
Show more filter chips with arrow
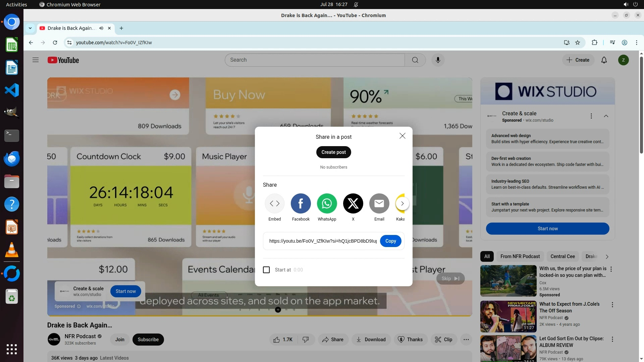click(x=607, y=256)
